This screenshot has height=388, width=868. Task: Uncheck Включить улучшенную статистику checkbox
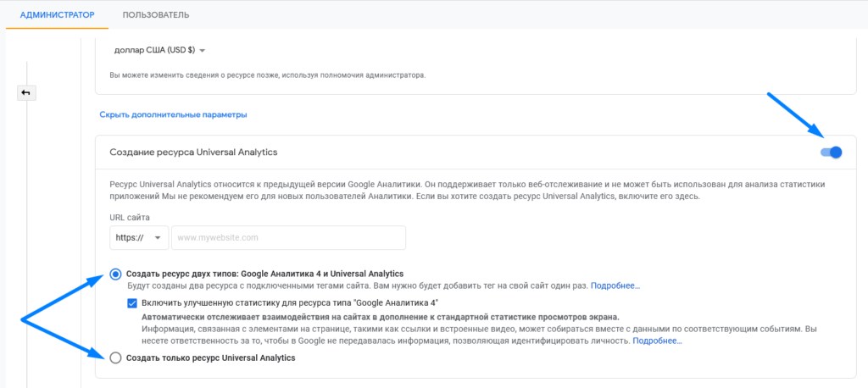pyautogui.click(x=131, y=302)
